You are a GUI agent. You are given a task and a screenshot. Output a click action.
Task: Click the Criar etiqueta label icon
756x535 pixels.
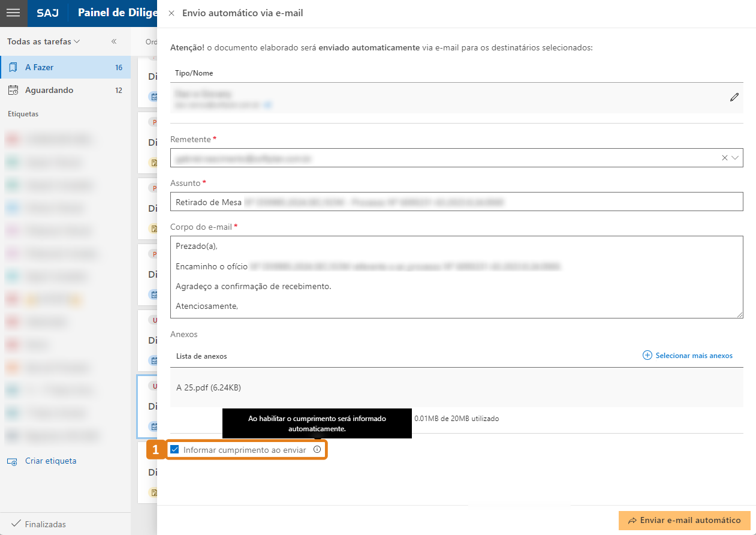(x=12, y=461)
